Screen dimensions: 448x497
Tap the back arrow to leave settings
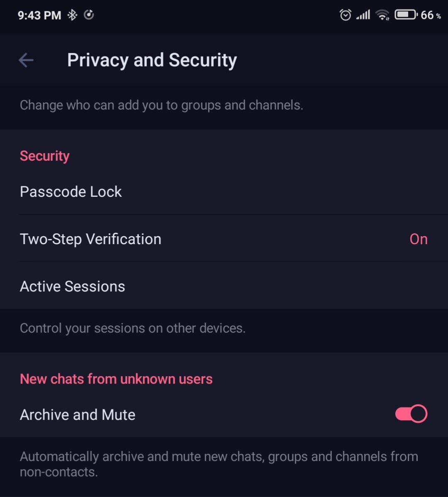(26, 60)
